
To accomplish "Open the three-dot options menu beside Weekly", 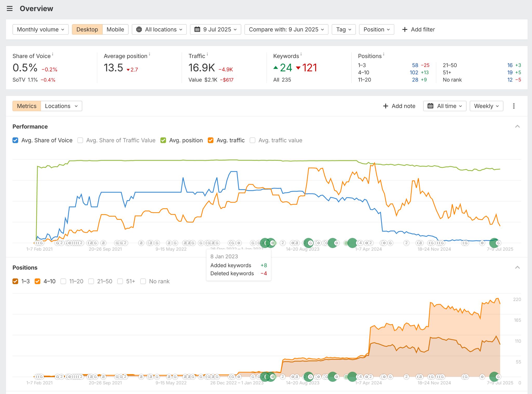I will 514,106.
